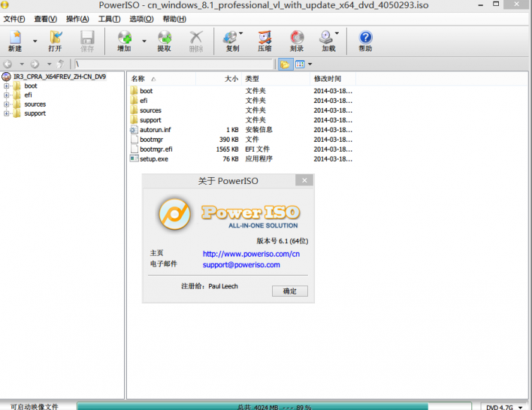Expand the efi node in tree
This screenshot has width=532, height=410.
point(6,95)
